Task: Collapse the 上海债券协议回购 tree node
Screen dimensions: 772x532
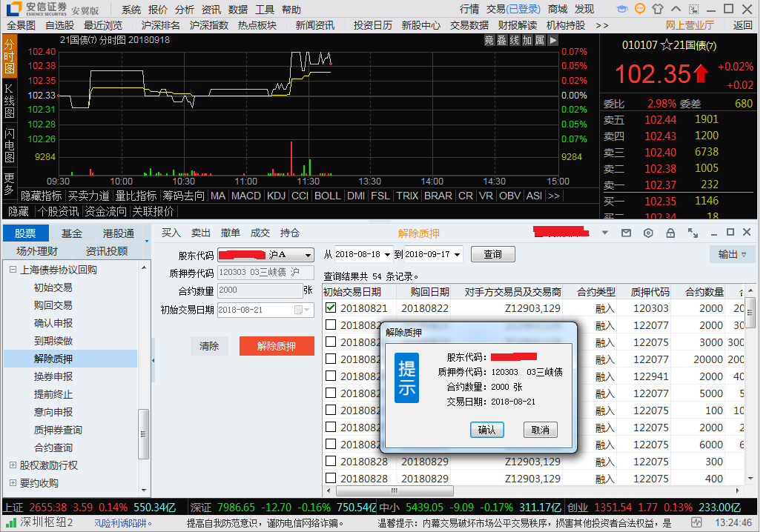Action: (x=13, y=270)
